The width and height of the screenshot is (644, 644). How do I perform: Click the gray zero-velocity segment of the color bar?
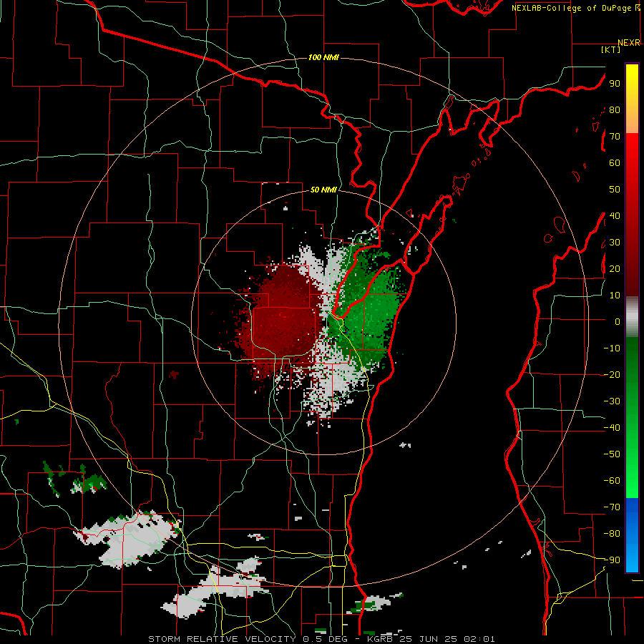(632, 317)
